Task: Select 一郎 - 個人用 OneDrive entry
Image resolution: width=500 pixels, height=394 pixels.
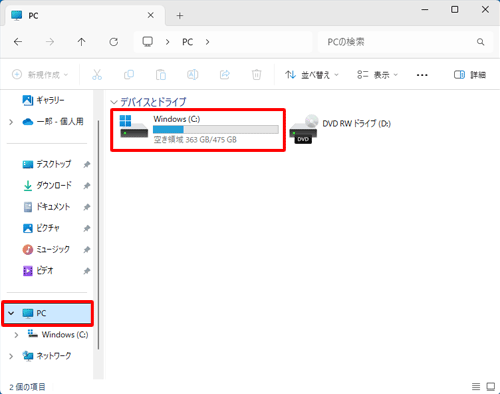Action: pyautogui.click(x=53, y=122)
